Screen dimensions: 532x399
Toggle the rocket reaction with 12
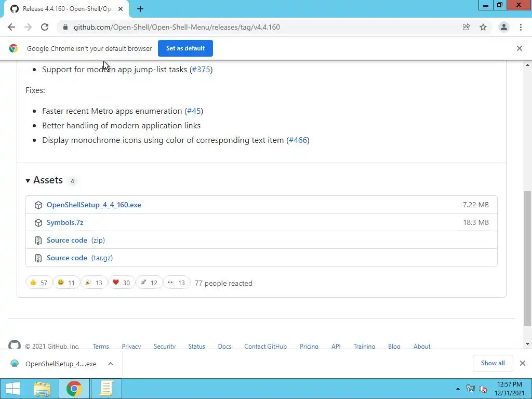149,283
